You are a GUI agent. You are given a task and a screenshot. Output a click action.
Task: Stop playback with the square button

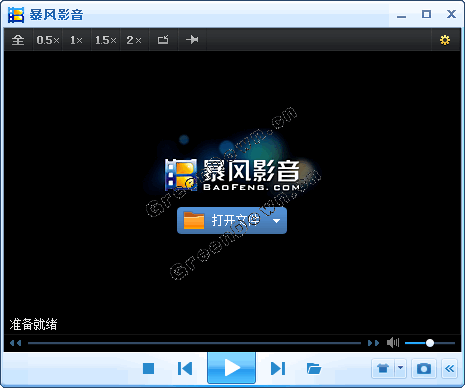pyautogui.click(x=148, y=369)
